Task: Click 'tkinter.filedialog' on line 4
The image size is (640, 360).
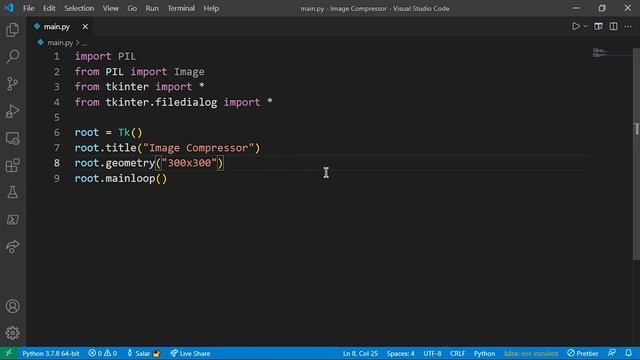Action: coord(161,102)
